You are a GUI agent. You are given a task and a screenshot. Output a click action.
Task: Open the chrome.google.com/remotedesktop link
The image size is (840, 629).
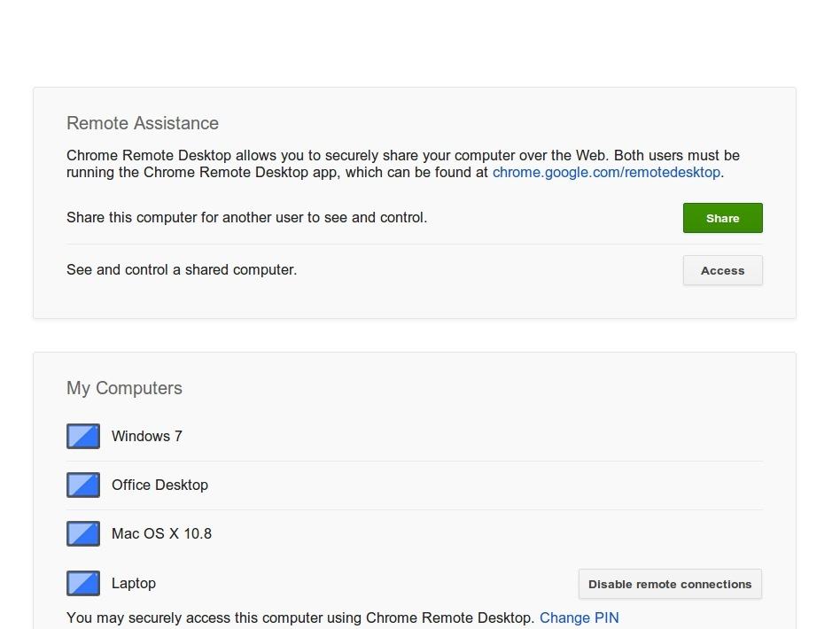[606, 173]
